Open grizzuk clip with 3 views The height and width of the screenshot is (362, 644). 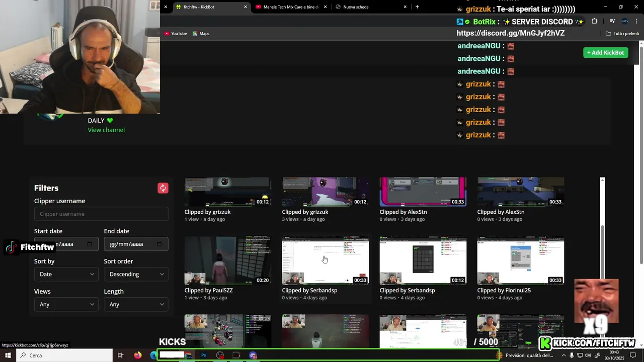click(x=325, y=192)
